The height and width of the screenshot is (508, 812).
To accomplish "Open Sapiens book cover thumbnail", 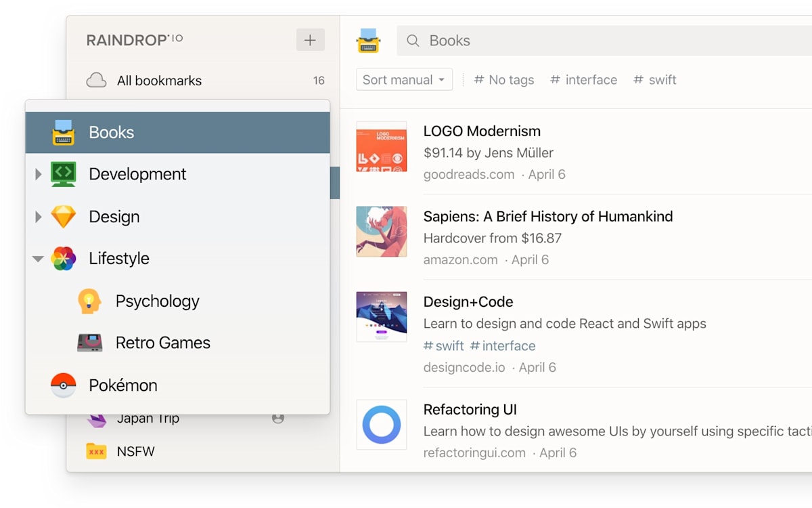I will click(x=382, y=232).
